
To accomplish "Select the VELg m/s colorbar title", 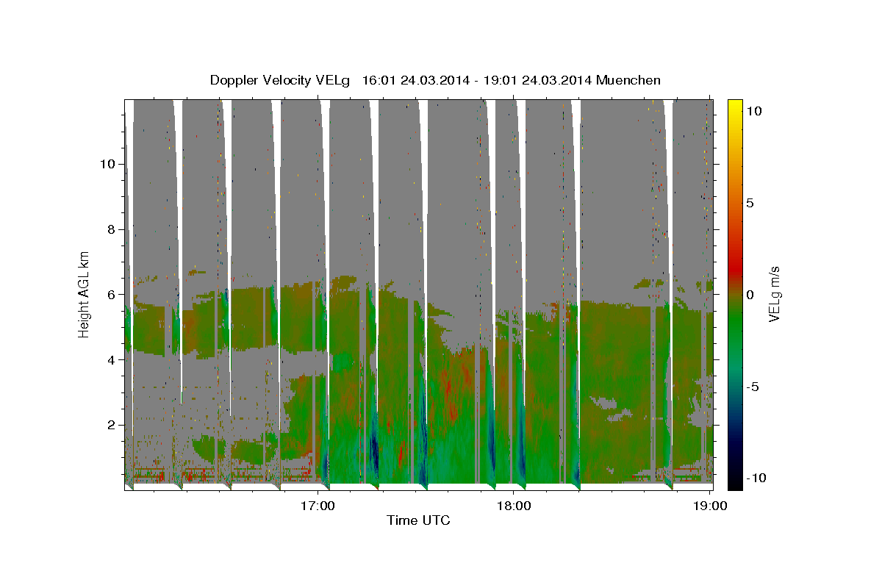I will coord(775,294).
